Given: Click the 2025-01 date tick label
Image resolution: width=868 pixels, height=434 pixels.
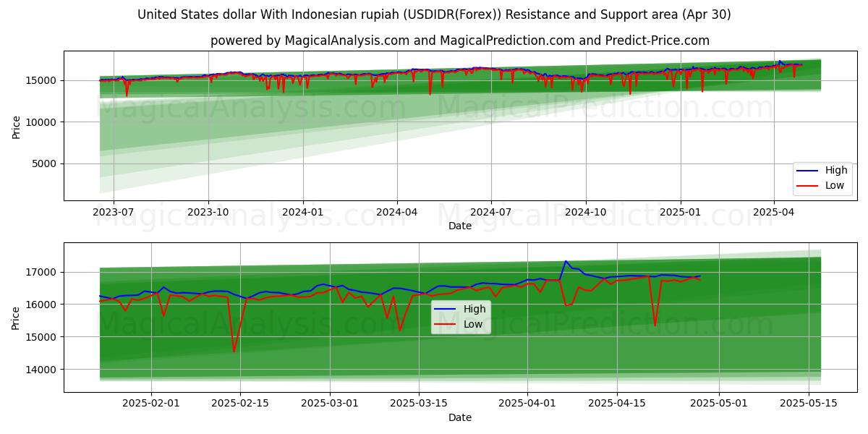Looking at the screenshot, I should coord(680,212).
